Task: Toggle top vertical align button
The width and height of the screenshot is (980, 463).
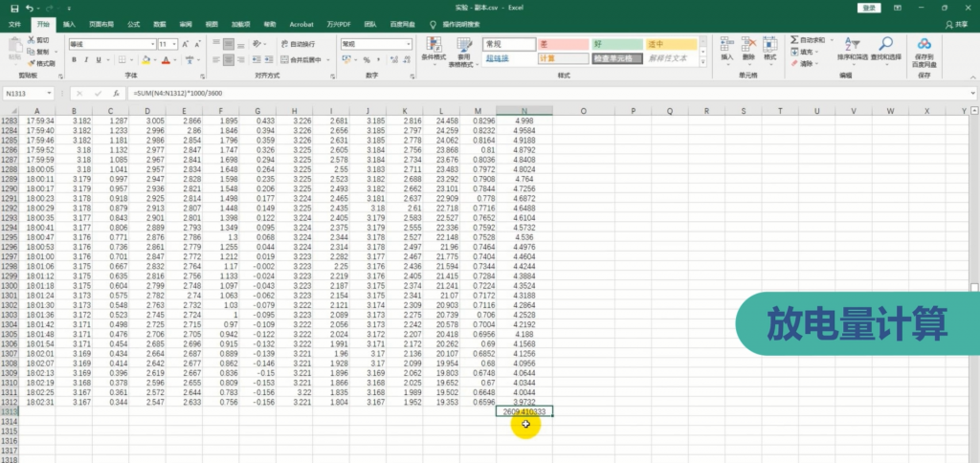Action: [x=216, y=44]
